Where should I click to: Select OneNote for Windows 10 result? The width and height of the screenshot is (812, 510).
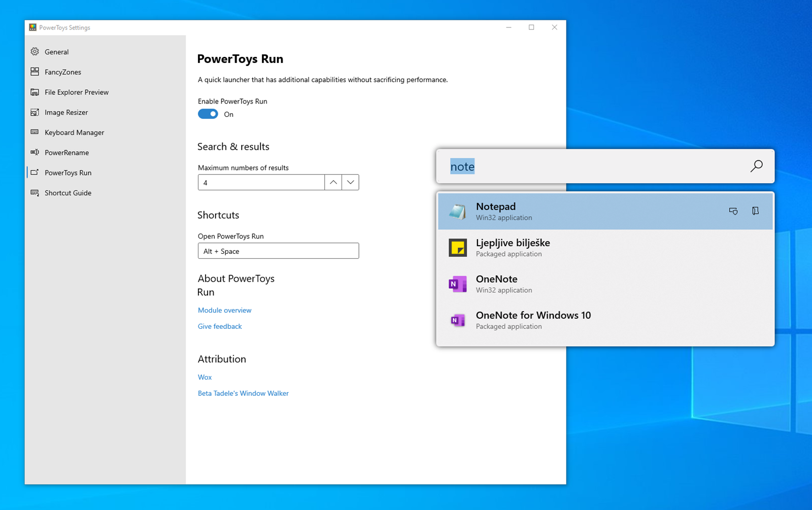[x=605, y=320]
